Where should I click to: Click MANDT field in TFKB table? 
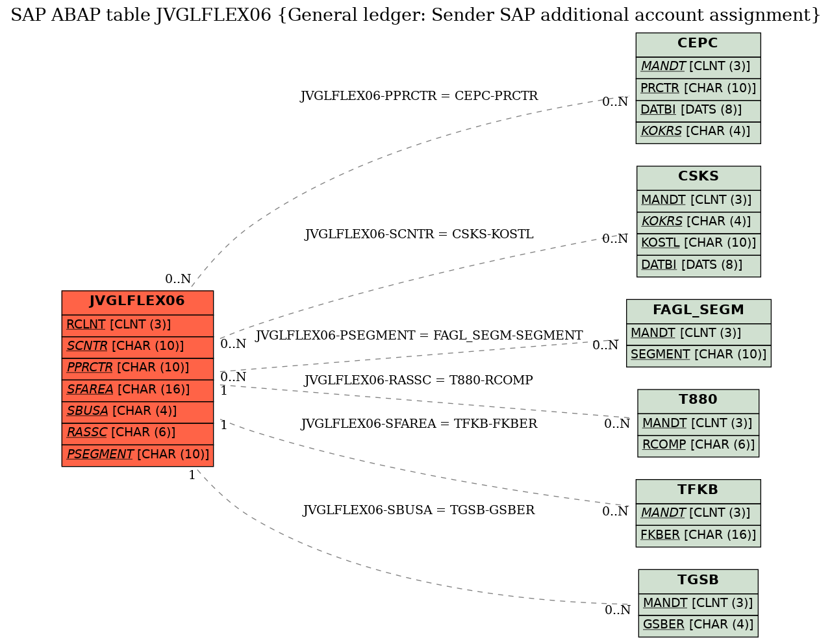(698, 514)
